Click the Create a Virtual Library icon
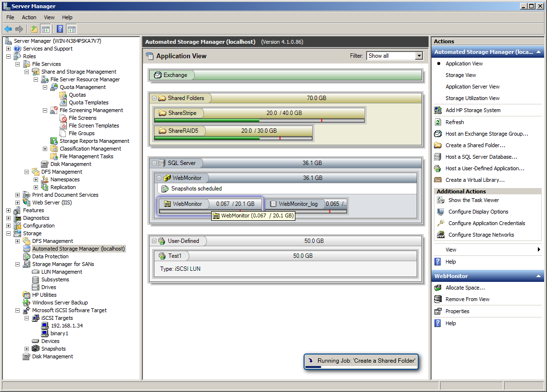547x392 pixels. tap(438, 180)
